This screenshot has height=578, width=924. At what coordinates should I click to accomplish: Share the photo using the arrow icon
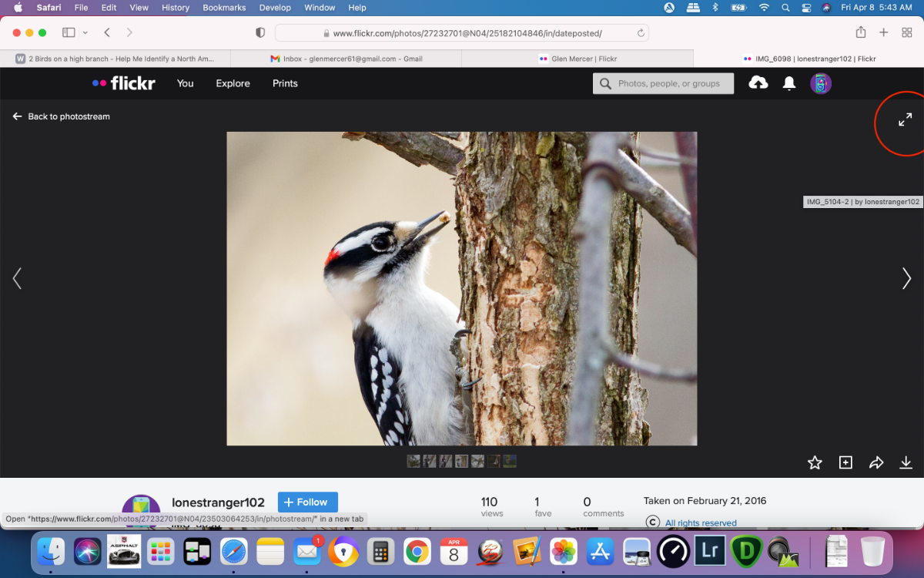point(876,462)
